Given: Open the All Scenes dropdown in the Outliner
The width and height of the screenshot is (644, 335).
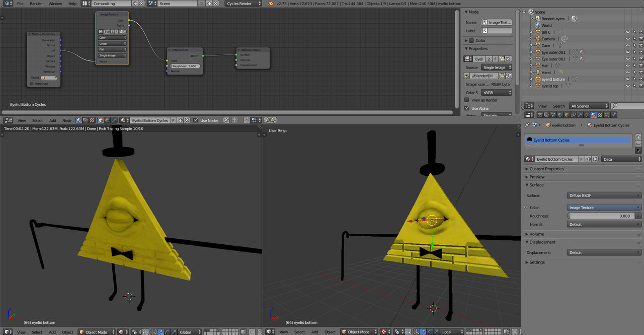Looking at the screenshot, I should point(588,106).
